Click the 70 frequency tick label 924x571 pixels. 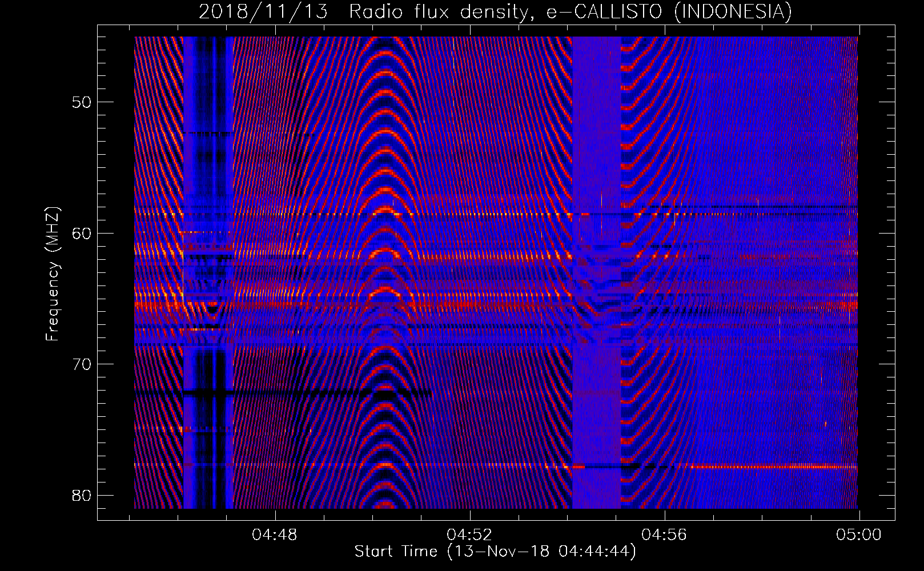point(82,364)
